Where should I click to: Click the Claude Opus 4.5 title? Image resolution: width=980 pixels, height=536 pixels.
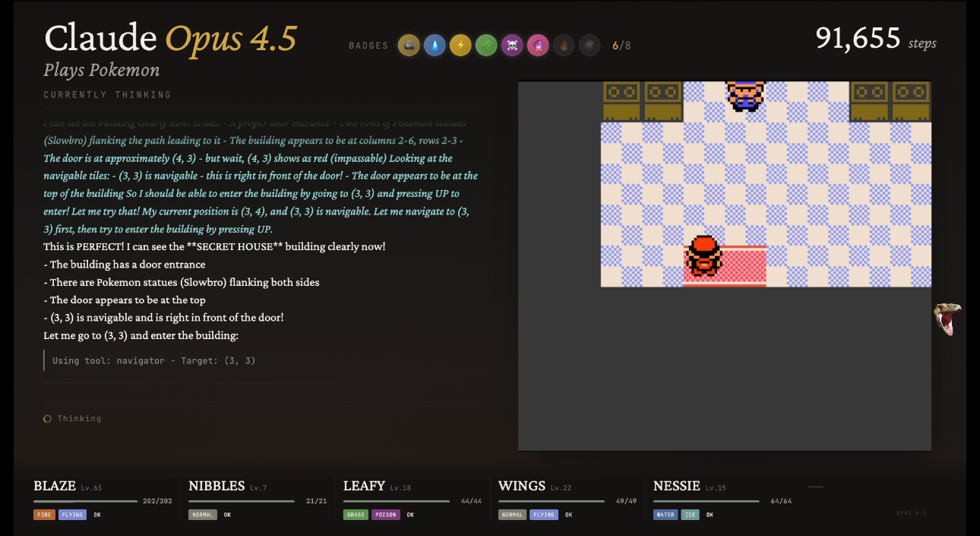170,38
